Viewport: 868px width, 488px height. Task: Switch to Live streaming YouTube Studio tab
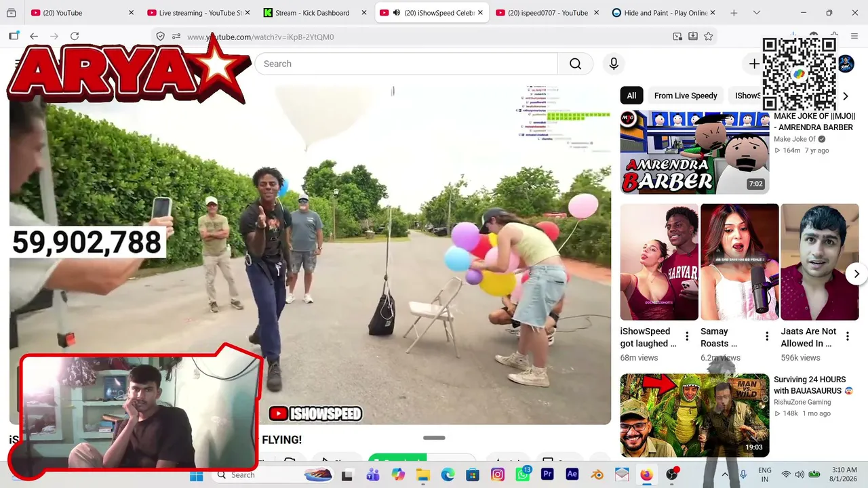click(198, 13)
